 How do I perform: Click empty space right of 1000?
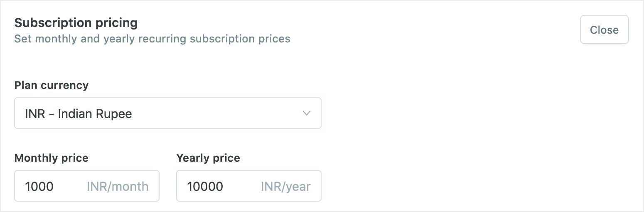coord(69,186)
